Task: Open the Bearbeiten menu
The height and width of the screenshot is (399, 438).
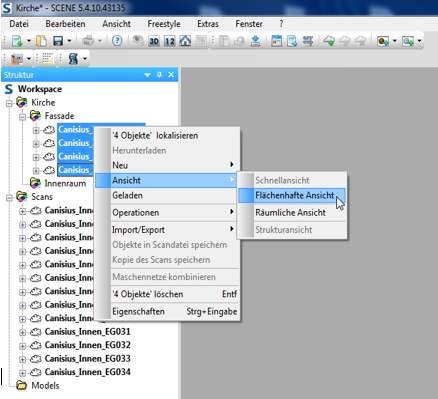Action: 65,24
